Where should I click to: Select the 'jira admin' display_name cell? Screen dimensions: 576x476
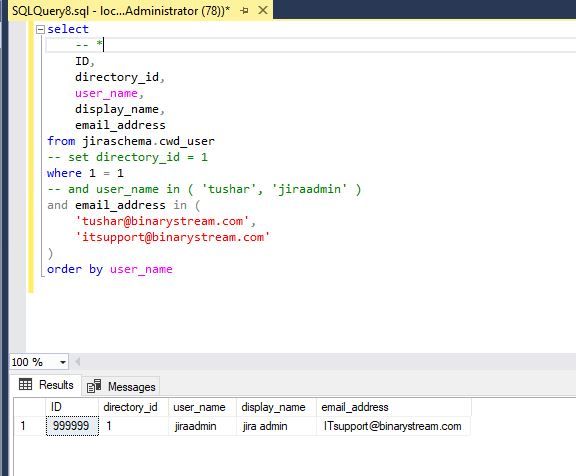coord(276,426)
